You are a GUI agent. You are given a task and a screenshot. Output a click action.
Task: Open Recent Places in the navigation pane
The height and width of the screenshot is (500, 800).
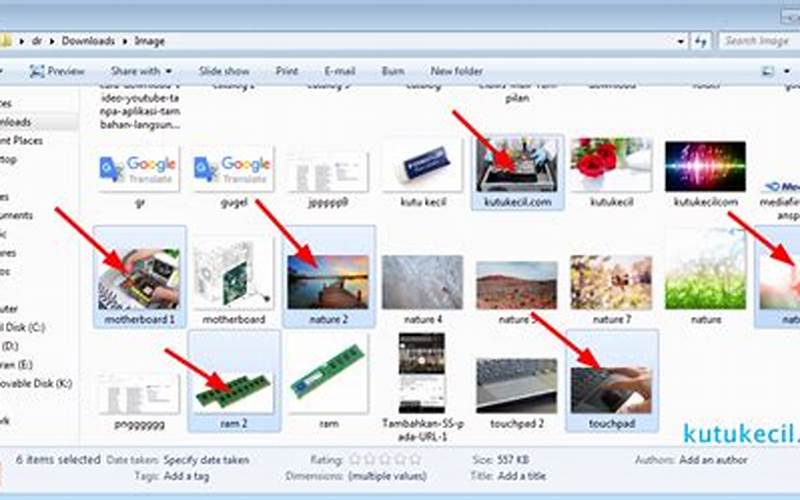(21, 140)
